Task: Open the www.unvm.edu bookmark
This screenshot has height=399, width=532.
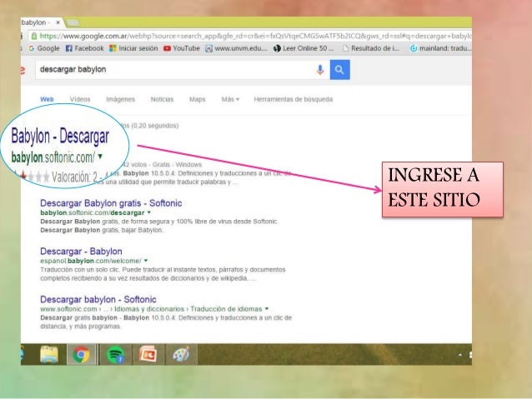Action: click(237, 48)
